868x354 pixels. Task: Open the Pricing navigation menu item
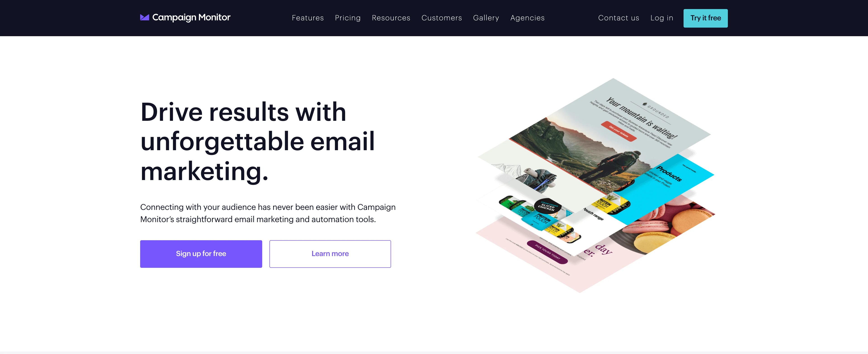[x=348, y=18]
